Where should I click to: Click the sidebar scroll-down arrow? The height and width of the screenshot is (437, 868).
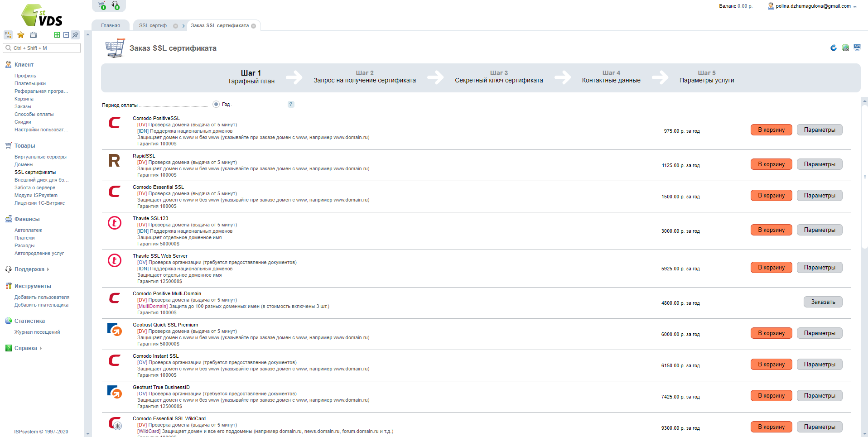(88, 433)
